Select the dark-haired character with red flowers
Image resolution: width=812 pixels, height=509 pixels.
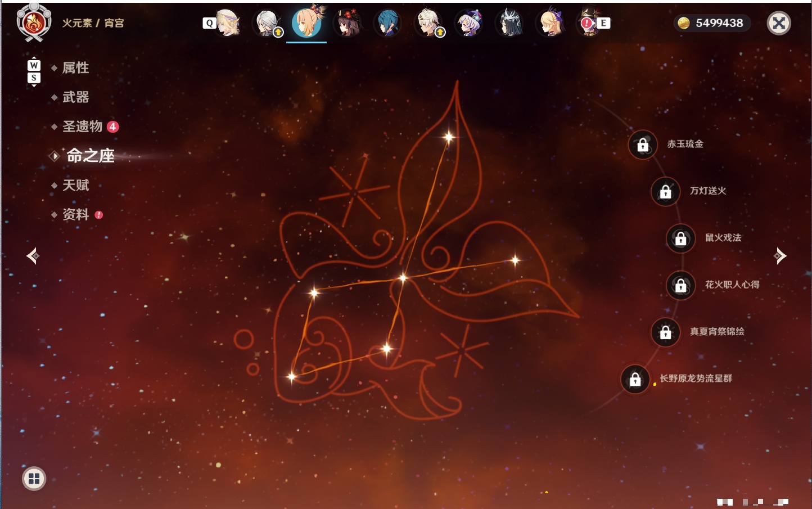(x=347, y=23)
